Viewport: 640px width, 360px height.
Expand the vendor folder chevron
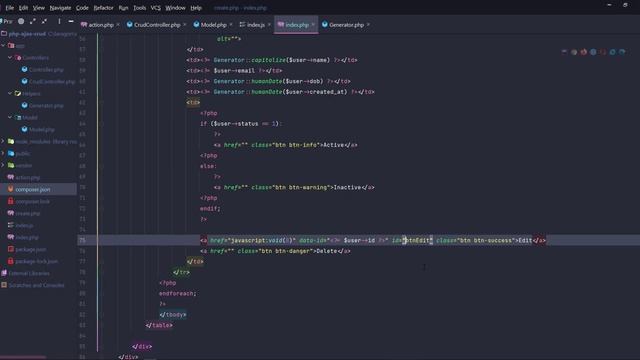coord(3,165)
